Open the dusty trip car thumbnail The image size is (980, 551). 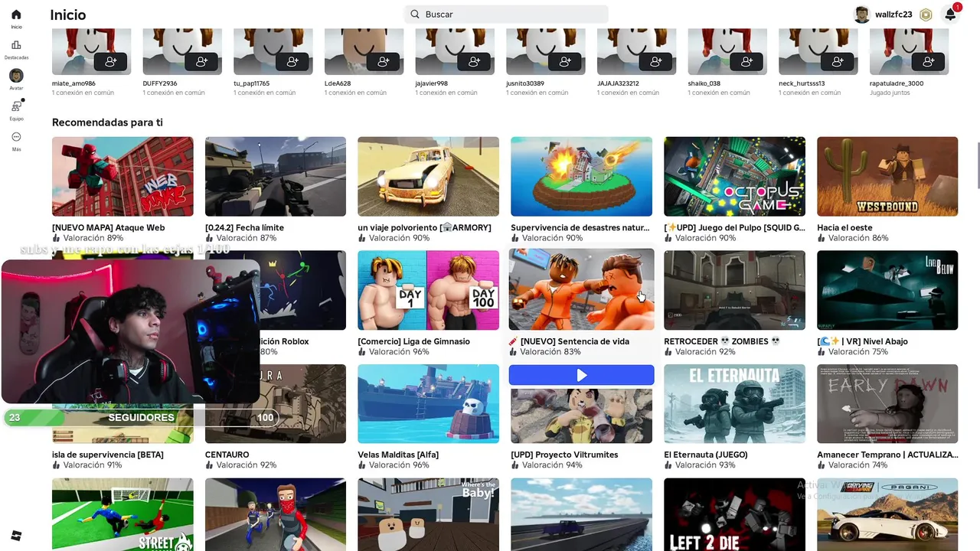[428, 177]
